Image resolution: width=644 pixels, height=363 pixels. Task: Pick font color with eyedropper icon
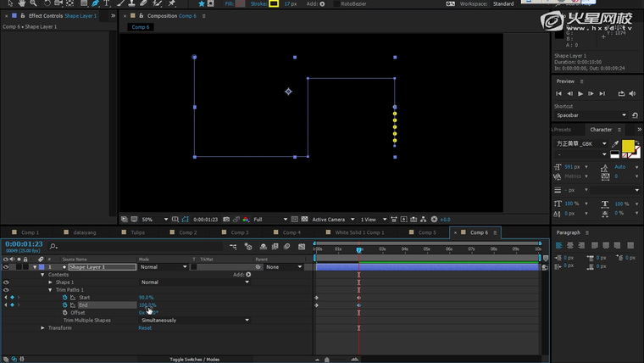pyautogui.click(x=615, y=144)
